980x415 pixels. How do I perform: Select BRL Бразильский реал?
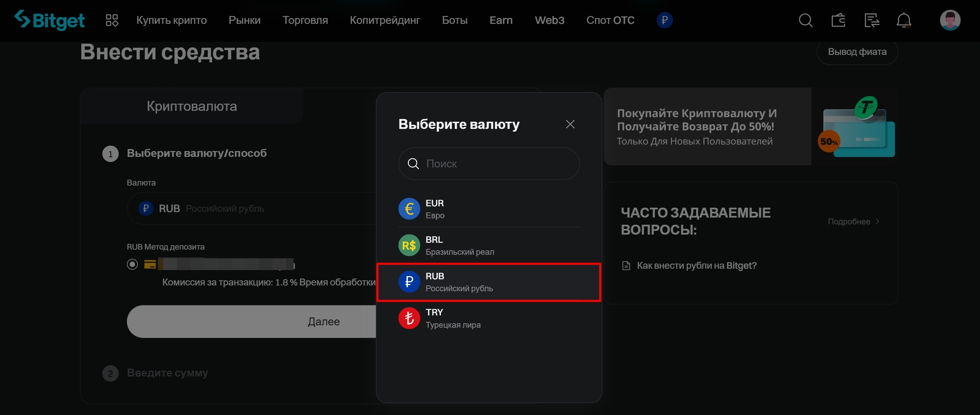pyautogui.click(x=489, y=245)
